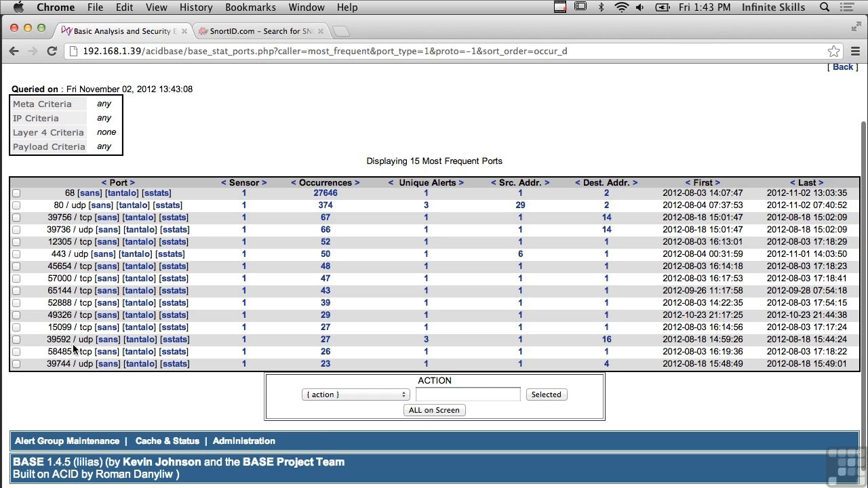Image resolution: width=868 pixels, height=488 pixels.
Task: Sort Port column descending with right arrow
Action: (x=132, y=183)
